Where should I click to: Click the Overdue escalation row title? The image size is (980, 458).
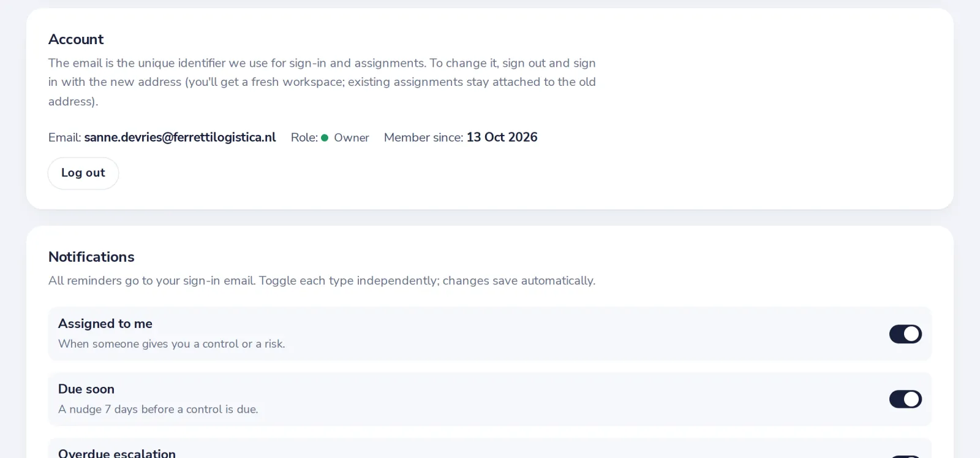click(x=117, y=453)
